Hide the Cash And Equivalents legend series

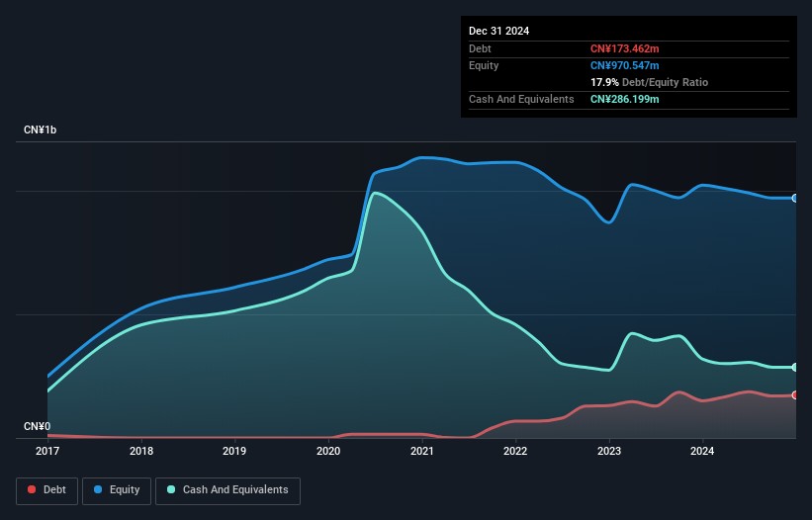(227, 490)
